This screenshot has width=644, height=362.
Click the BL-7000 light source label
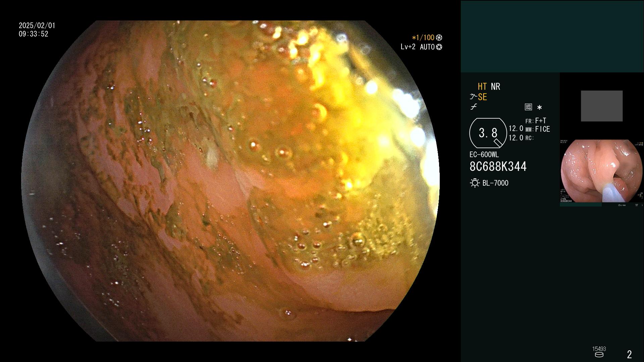pyautogui.click(x=495, y=183)
